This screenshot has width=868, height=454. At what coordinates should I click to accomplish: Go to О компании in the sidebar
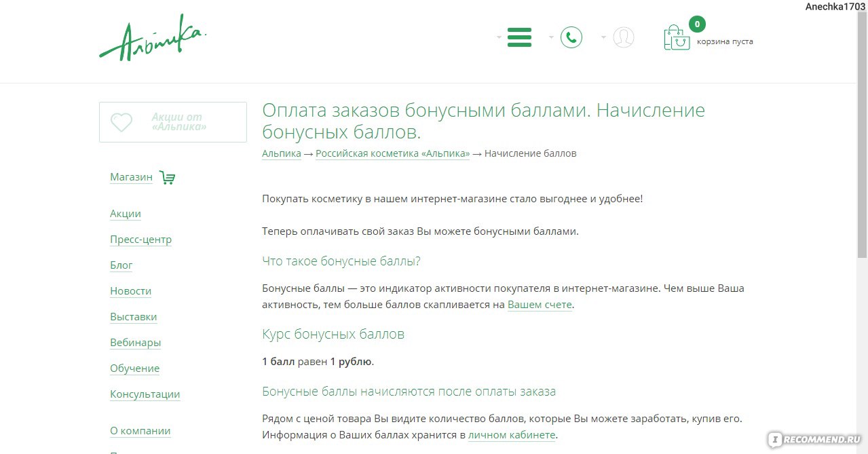pos(140,431)
